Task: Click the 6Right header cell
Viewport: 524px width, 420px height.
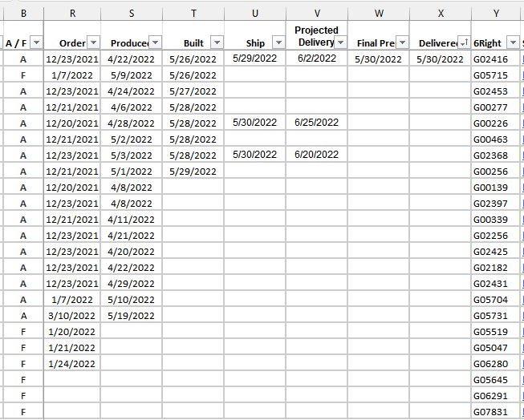Action: [489, 43]
